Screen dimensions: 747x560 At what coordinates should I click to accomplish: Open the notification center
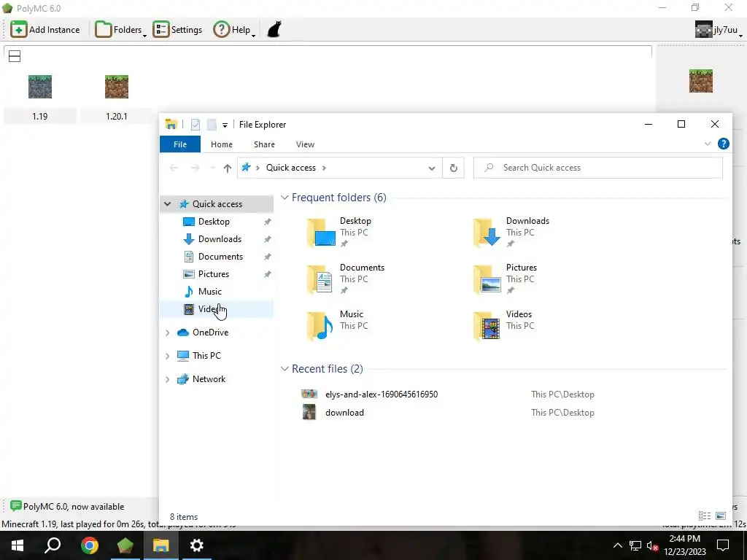723,545
